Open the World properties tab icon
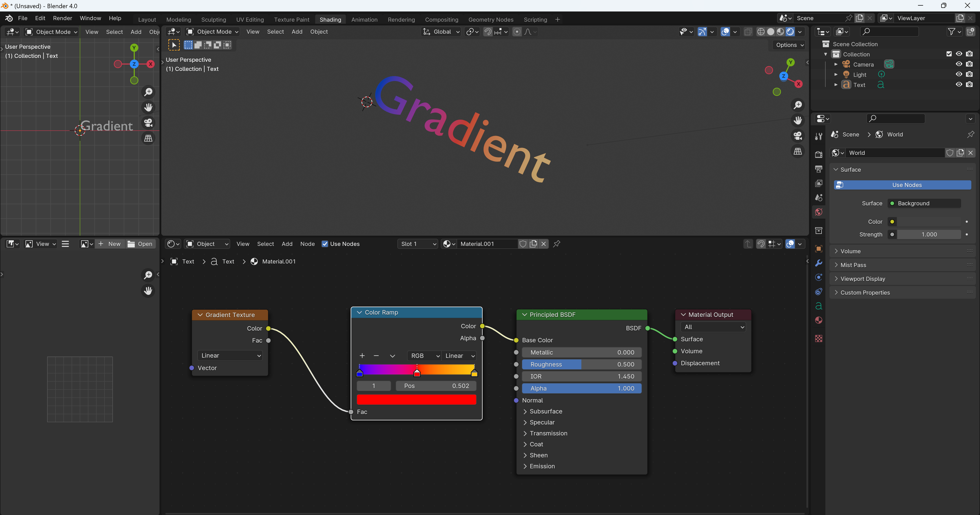Screen dimensions: 980x515 [x=819, y=212]
